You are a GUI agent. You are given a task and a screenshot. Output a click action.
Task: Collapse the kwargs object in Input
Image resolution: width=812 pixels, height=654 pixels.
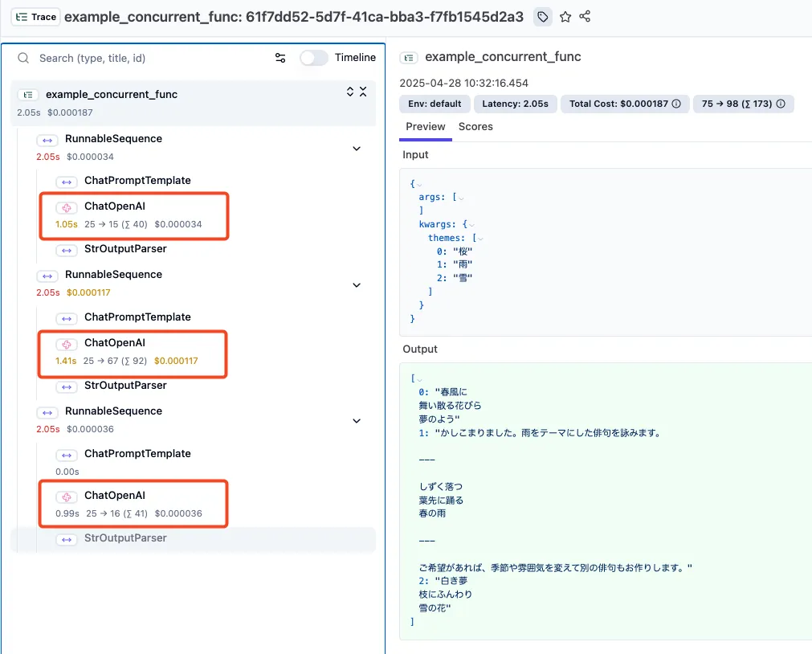pos(471,226)
